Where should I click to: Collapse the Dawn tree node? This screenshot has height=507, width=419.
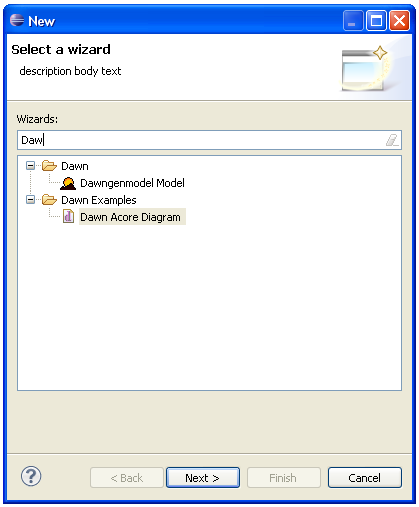point(30,166)
